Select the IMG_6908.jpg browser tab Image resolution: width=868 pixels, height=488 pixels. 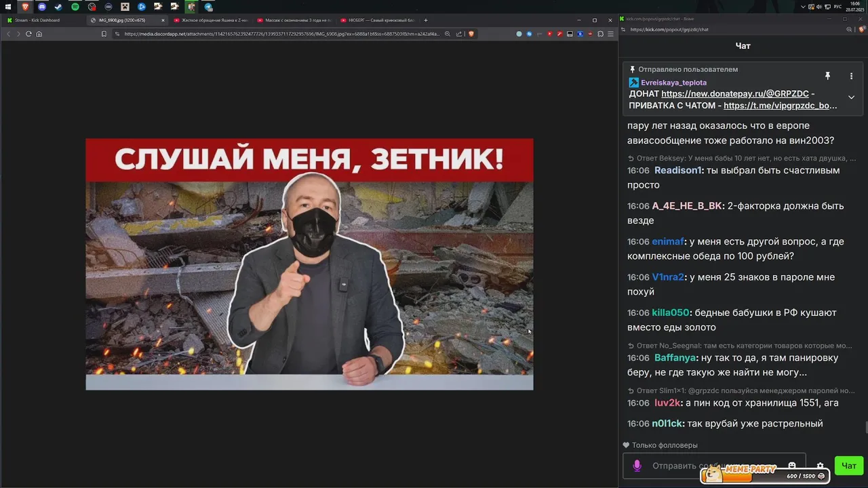pyautogui.click(x=127, y=20)
